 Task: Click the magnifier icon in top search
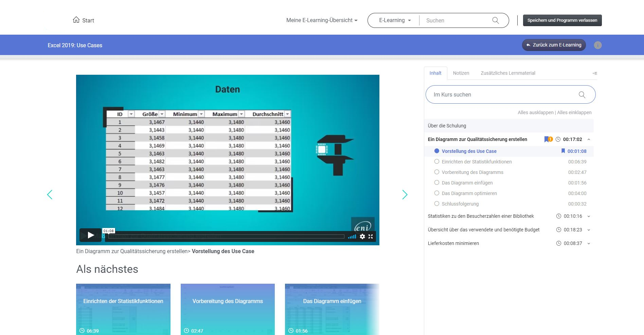[496, 20]
